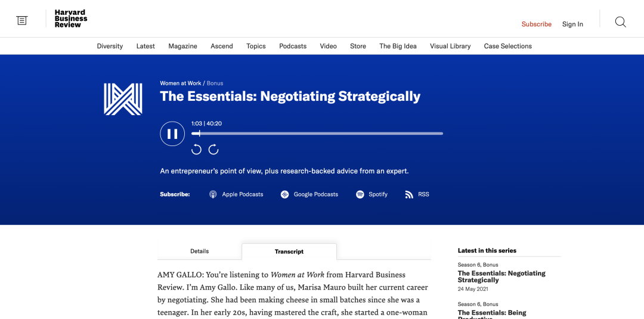Image resolution: width=644 pixels, height=319 pixels.
Task: Click the Women at Work logo
Action: [x=123, y=99]
